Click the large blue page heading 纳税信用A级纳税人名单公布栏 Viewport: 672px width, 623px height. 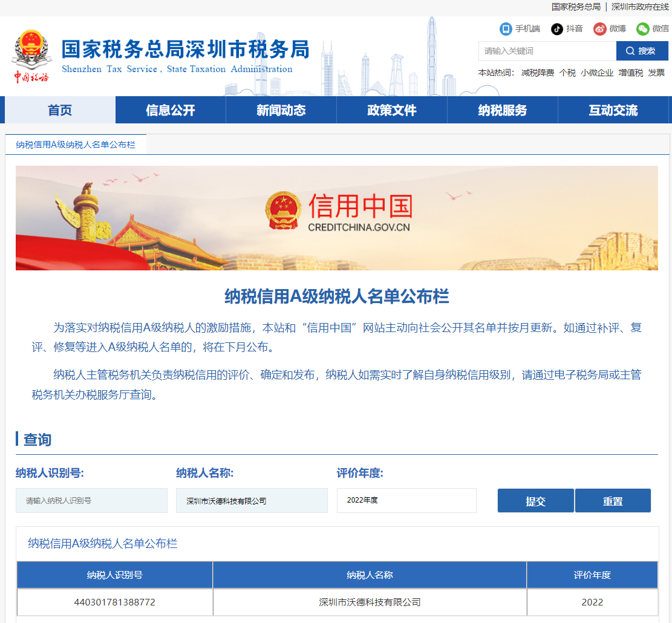337,296
